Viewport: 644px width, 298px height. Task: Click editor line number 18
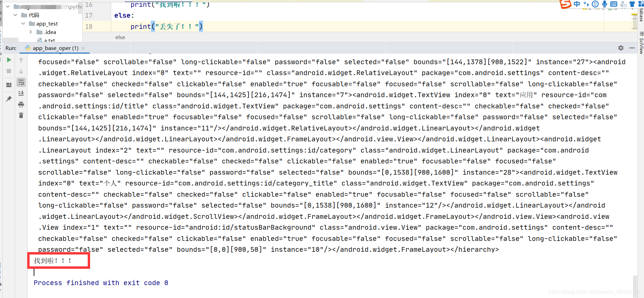coord(89,27)
